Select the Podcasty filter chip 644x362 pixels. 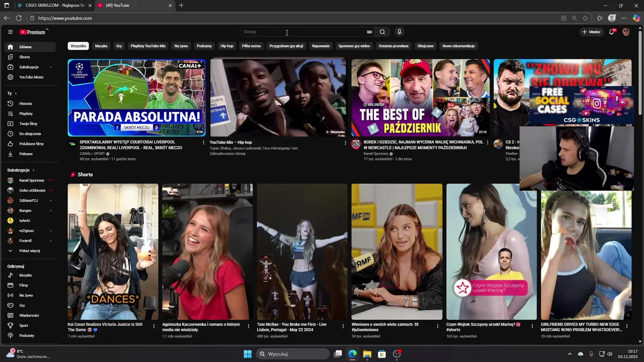coord(204,46)
